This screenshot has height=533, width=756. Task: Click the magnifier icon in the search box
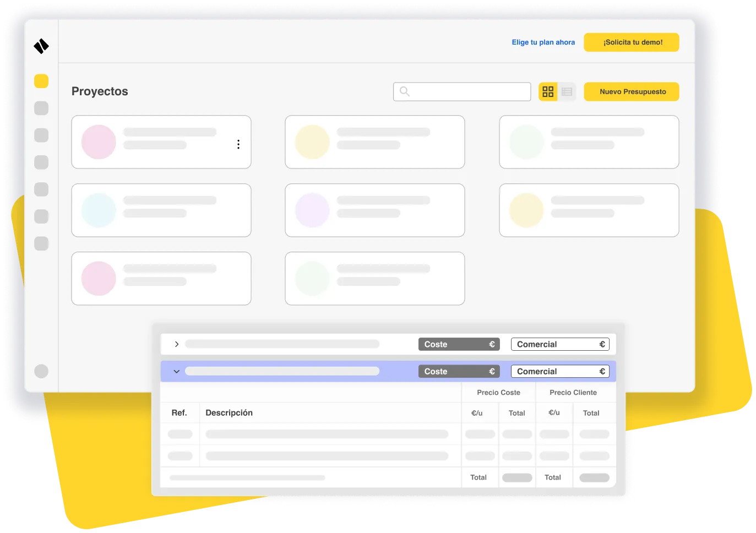(x=405, y=91)
